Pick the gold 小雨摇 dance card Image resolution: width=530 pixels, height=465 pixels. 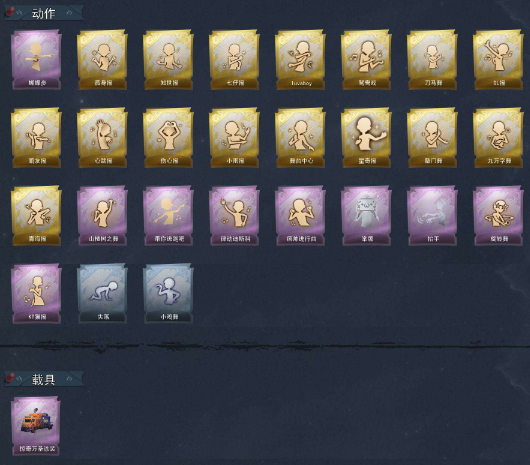(x=234, y=138)
